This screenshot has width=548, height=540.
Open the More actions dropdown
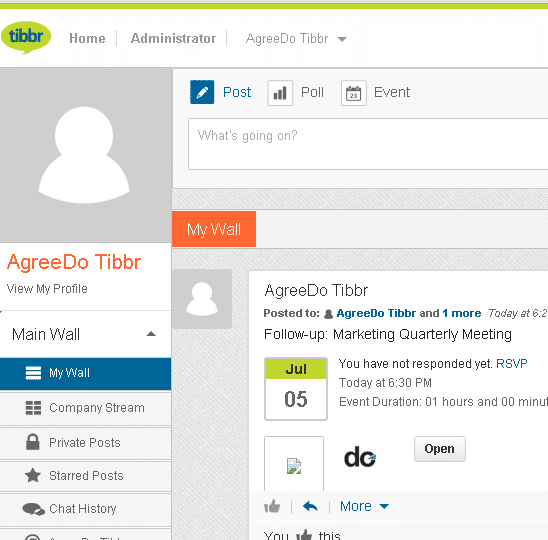coord(364,506)
